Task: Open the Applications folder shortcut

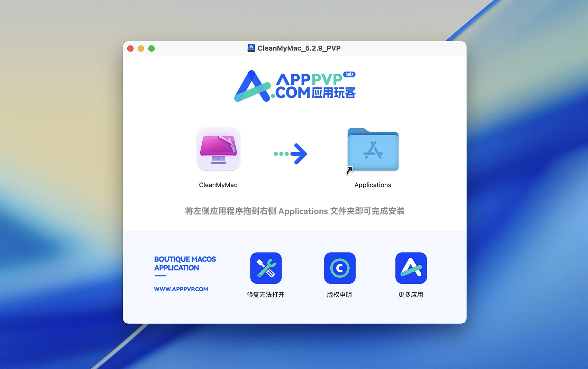Action: click(373, 150)
